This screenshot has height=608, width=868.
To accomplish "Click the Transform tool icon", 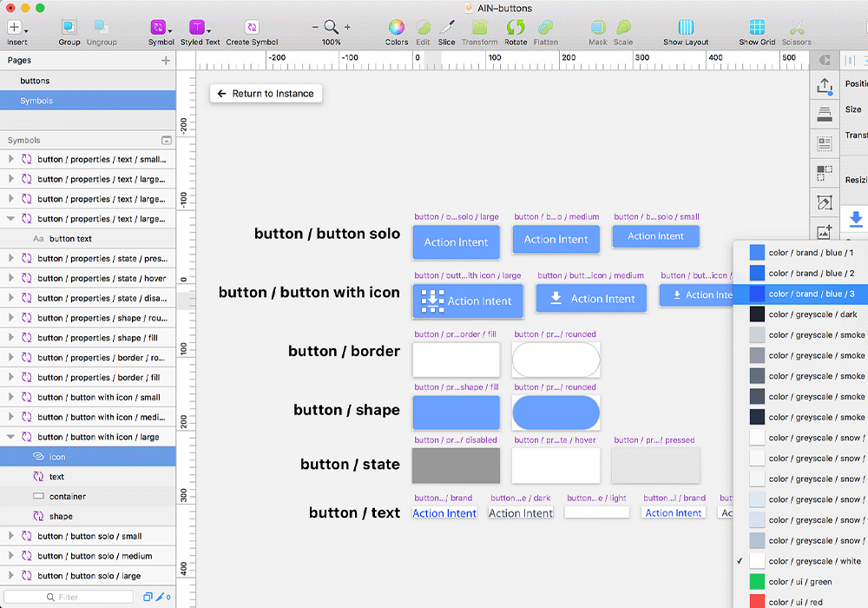I will coord(479,27).
